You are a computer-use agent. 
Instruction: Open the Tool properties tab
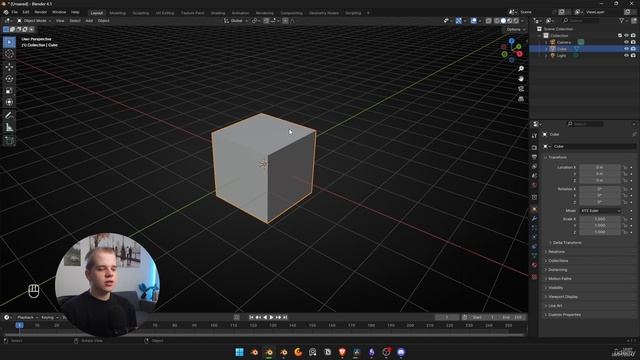click(x=534, y=136)
